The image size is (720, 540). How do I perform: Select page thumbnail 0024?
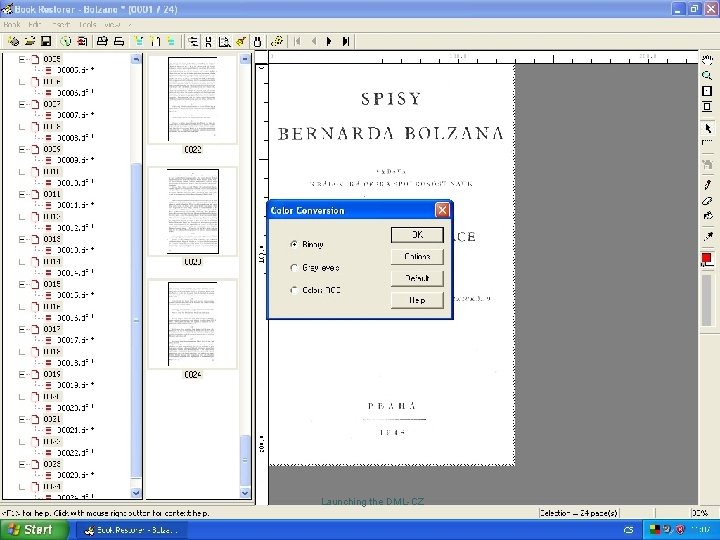192,324
